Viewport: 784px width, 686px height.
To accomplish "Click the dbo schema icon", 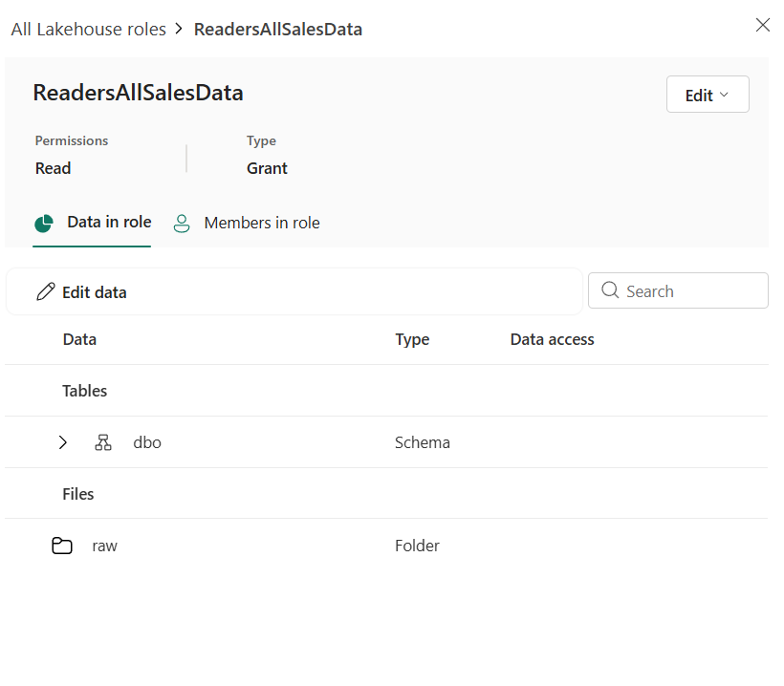I will tap(103, 442).
